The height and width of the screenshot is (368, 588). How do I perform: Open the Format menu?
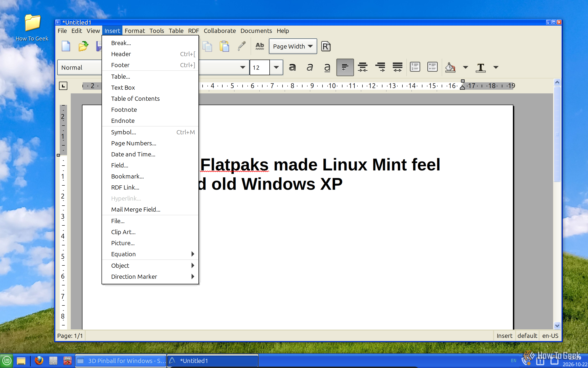point(135,31)
